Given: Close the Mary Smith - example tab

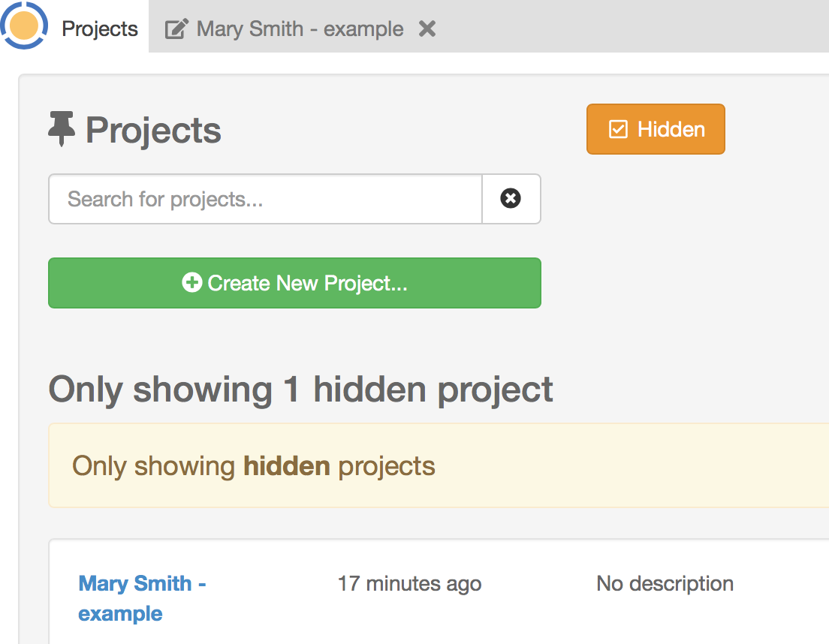Looking at the screenshot, I should point(427,29).
